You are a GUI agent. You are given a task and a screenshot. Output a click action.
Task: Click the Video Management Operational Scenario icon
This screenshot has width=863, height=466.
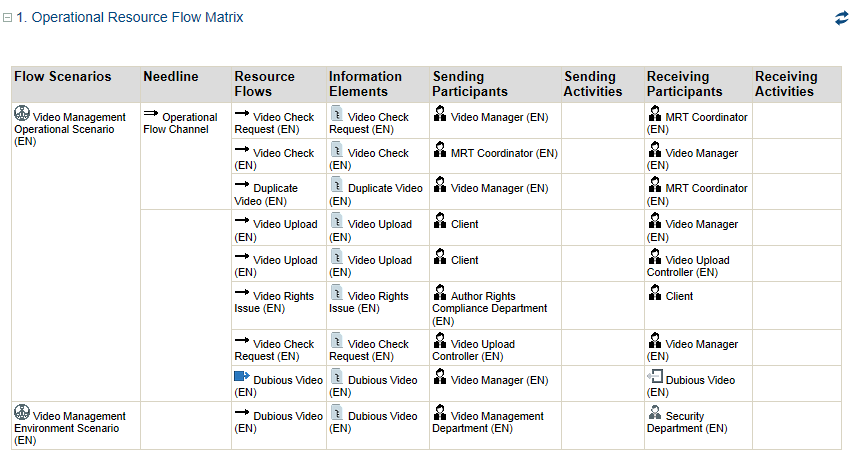pyautogui.click(x=21, y=115)
